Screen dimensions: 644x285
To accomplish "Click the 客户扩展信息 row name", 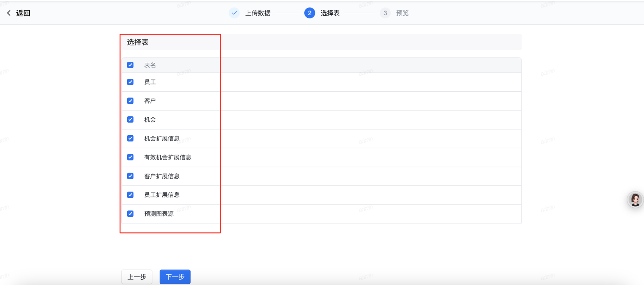I will point(162,176).
